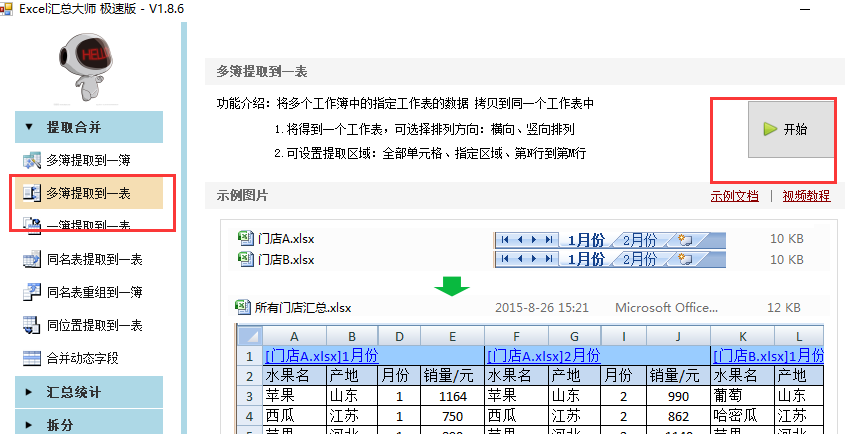Open the 示例文档 link

735,196
